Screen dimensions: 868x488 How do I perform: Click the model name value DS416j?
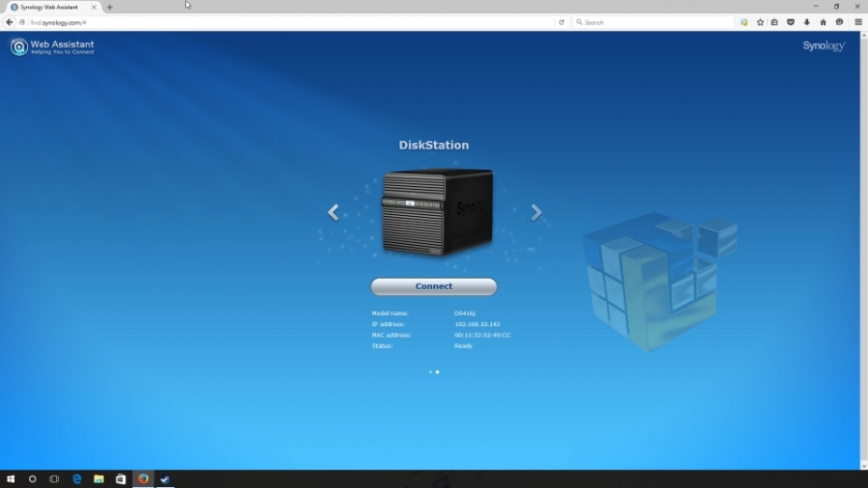(x=465, y=313)
